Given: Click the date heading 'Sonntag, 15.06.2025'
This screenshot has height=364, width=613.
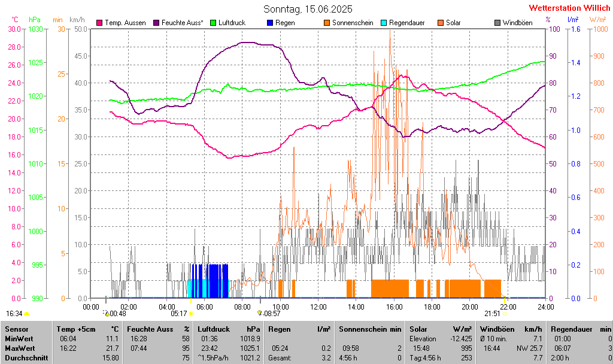Looking at the screenshot, I should (308, 9).
